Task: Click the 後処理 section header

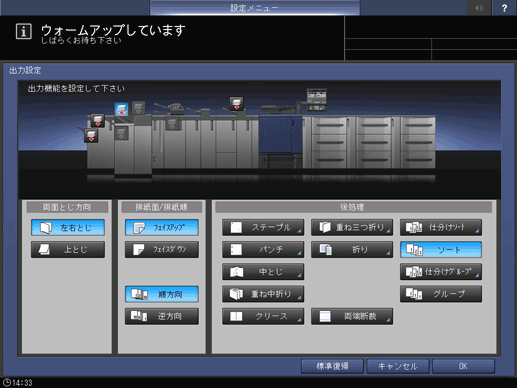Action: click(353, 207)
